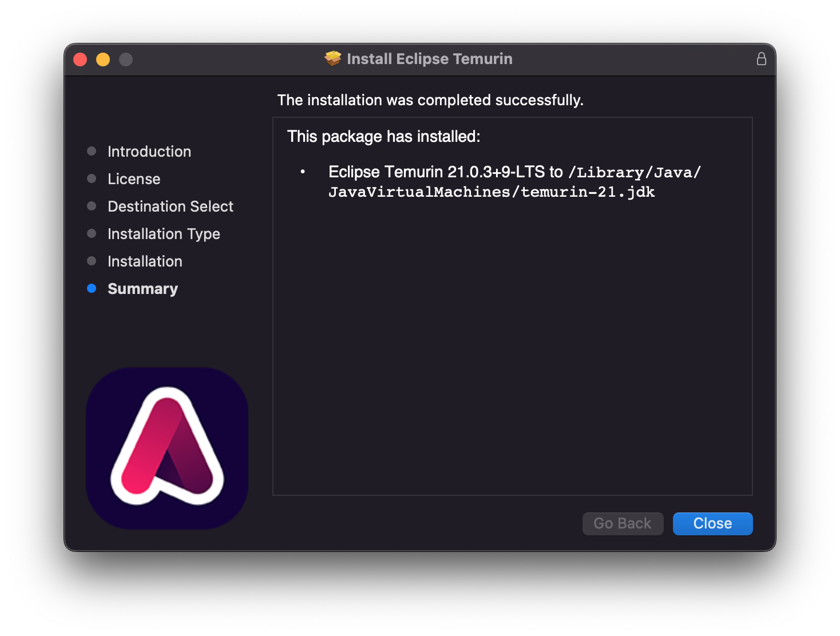Close the installer with Close button

[x=712, y=523]
